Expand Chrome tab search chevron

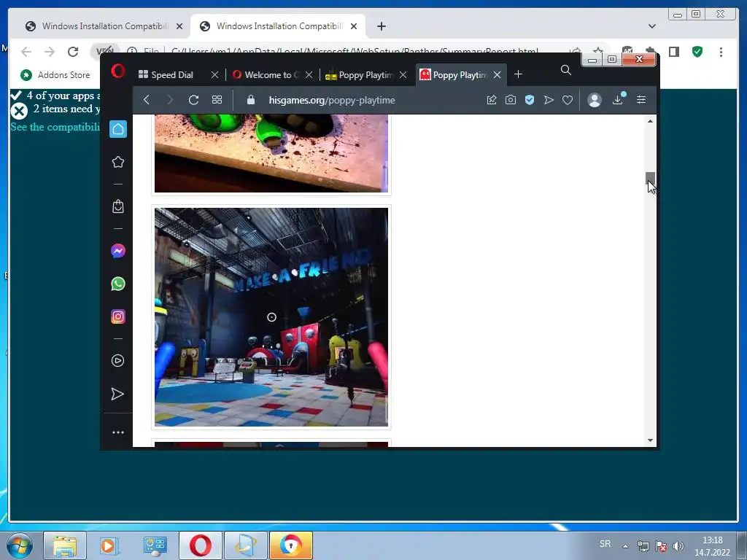point(652,26)
